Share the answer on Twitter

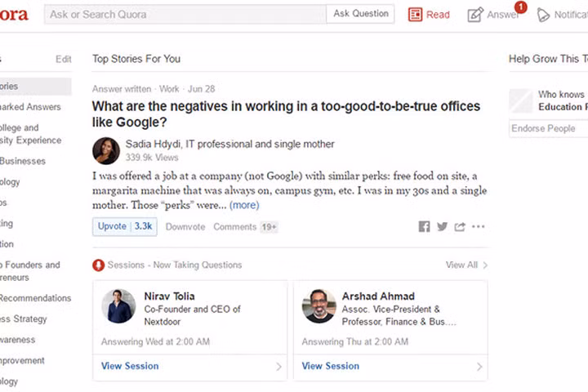pyautogui.click(x=442, y=226)
